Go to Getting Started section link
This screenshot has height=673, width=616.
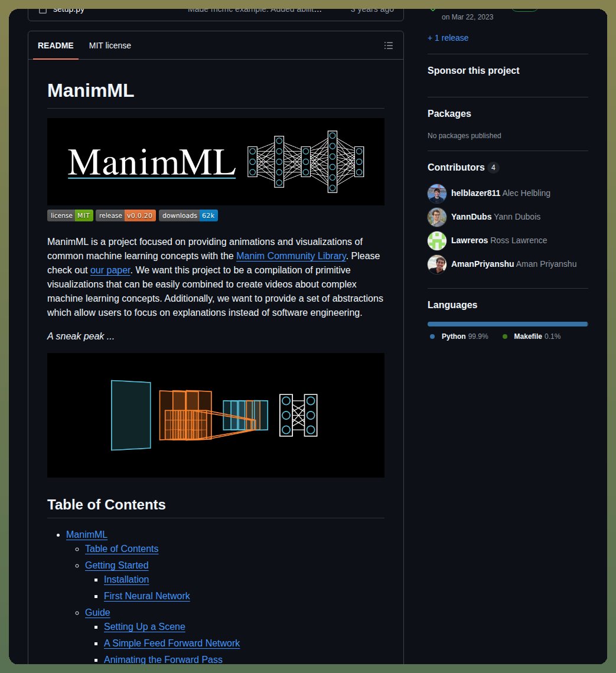117,566
